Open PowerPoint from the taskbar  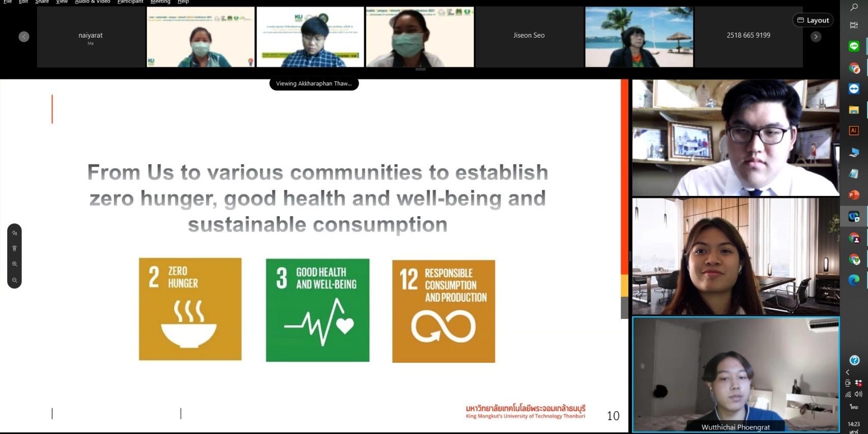(854, 195)
